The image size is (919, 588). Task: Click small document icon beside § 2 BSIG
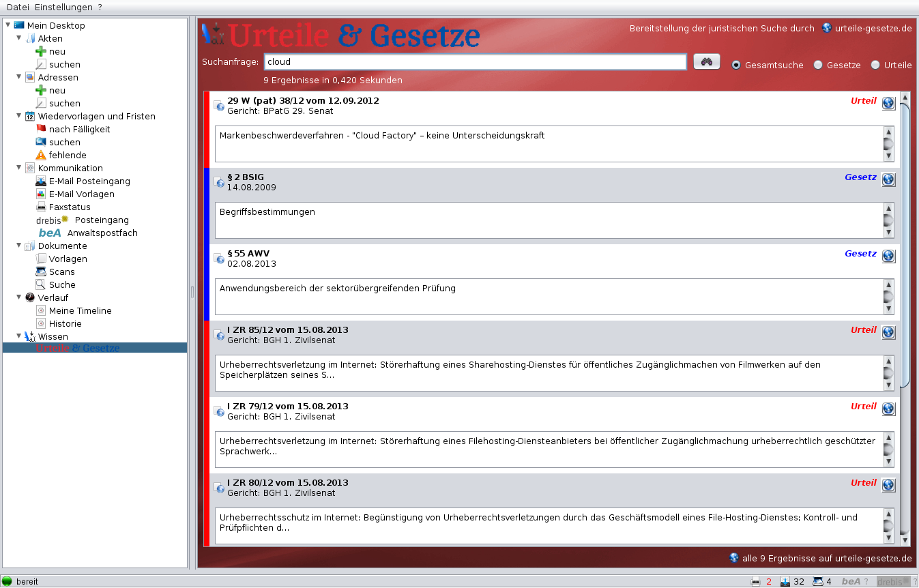coord(219,182)
